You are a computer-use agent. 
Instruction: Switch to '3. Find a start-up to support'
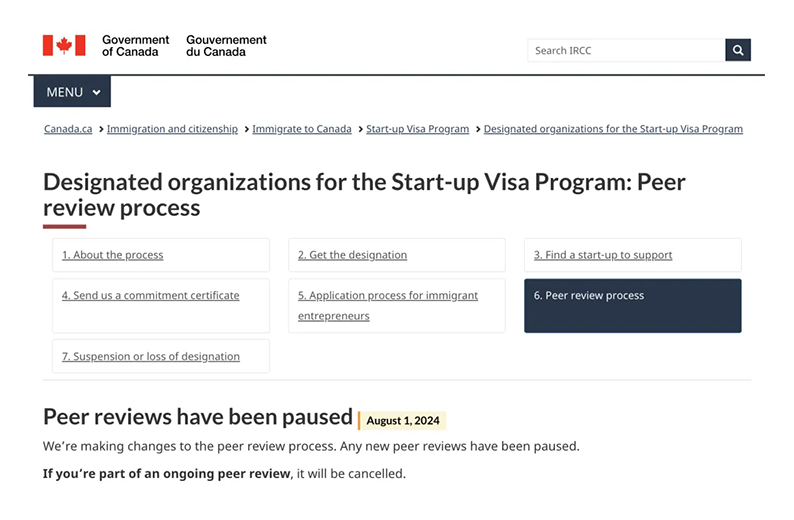point(603,255)
